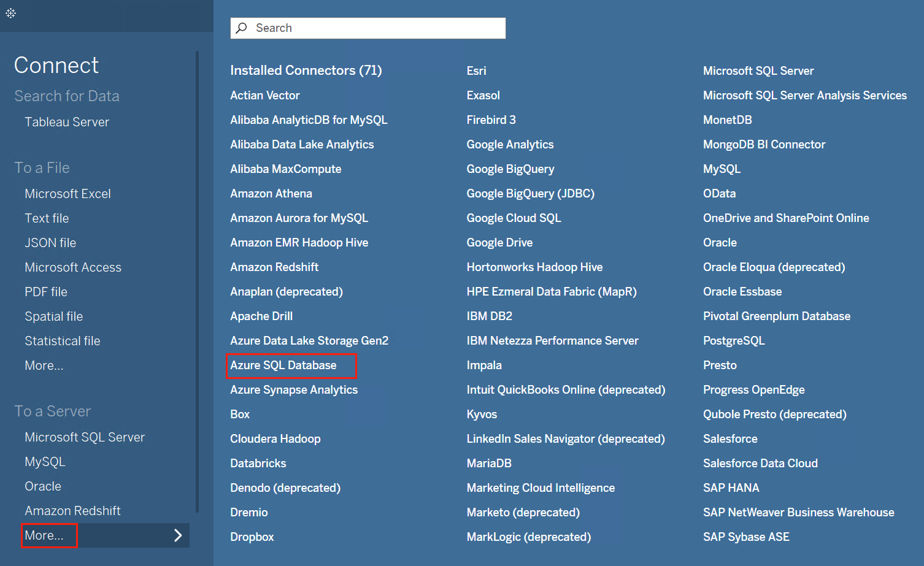Select the Text file connector

click(x=47, y=218)
